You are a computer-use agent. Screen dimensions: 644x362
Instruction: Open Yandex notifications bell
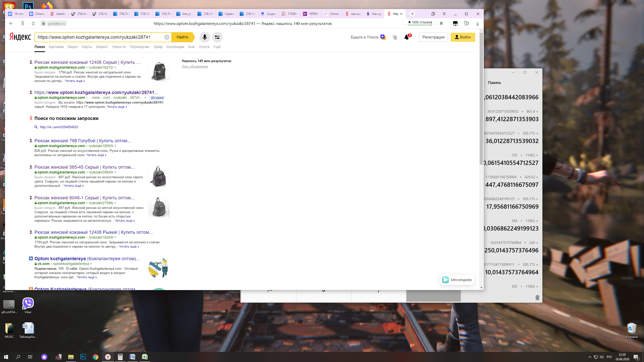tap(407, 37)
